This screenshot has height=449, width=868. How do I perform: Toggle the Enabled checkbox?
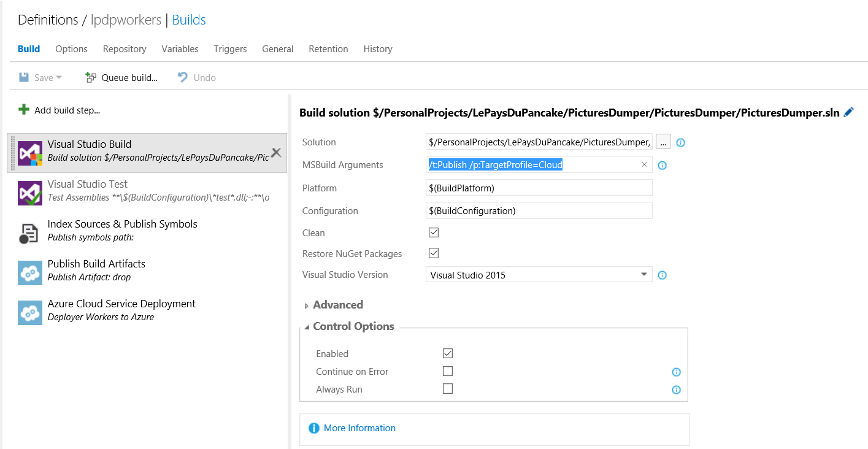(x=448, y=353)
